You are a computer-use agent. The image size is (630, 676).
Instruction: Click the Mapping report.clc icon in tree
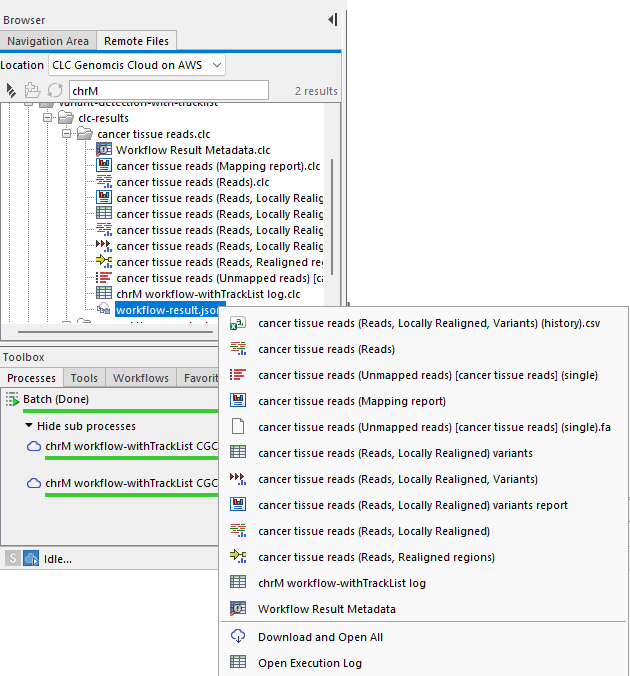[104, 166]
